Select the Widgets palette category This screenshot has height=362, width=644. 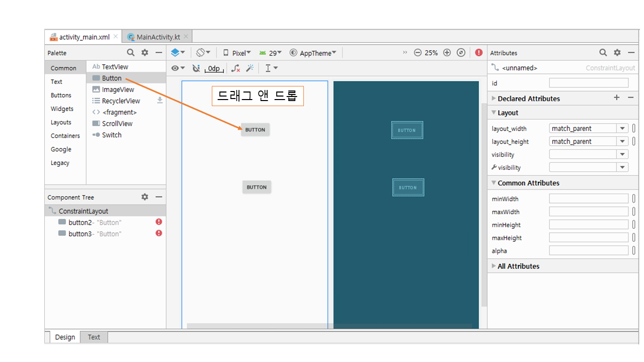pos(62,109)
